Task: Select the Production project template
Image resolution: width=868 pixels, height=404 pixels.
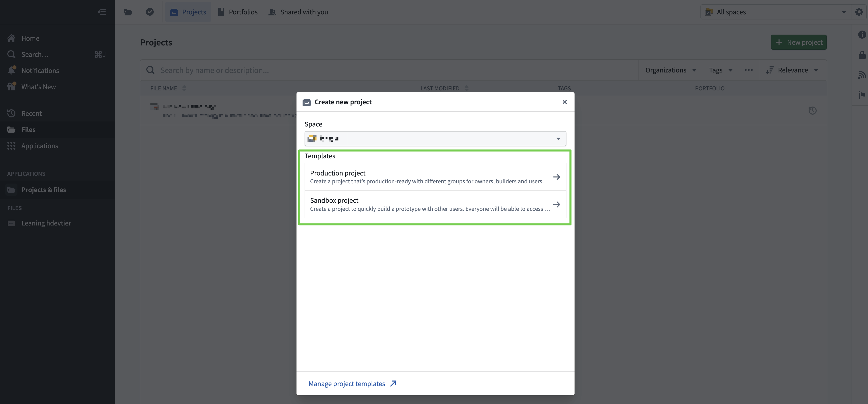Action: tap(435, 177)
